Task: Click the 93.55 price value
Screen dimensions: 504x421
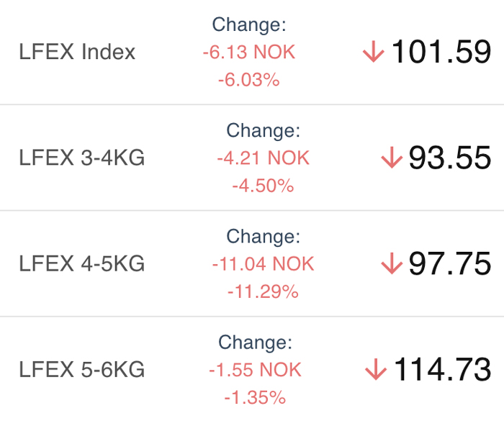Action: click(x=450, y=158)
